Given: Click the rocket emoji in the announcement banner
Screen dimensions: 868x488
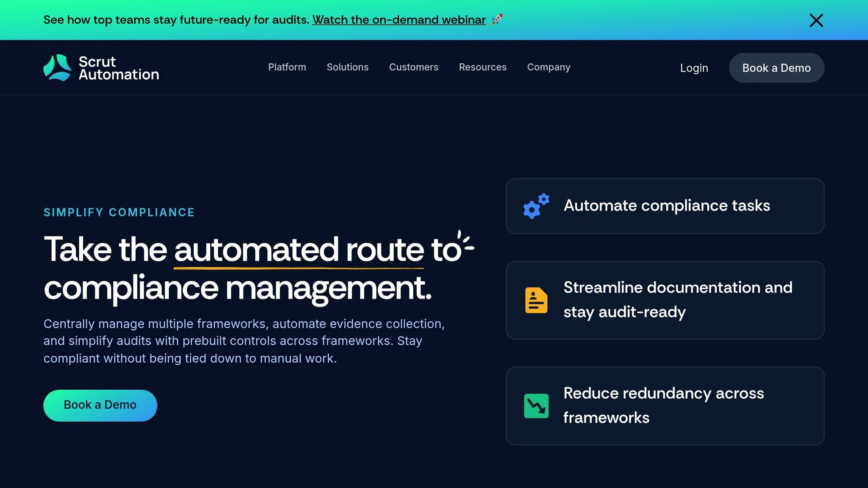Looking at the screenshot, I should pos(497,19).
